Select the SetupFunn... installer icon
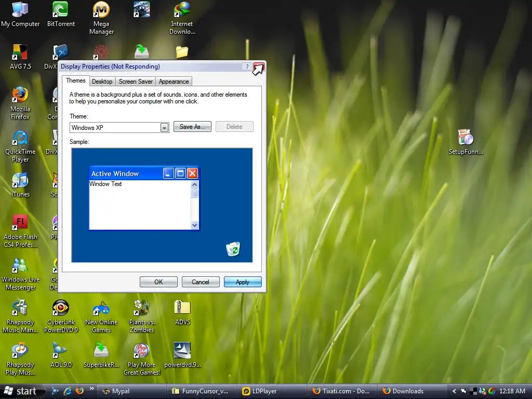Screen dimensions: 532x399 click(465, 142)
